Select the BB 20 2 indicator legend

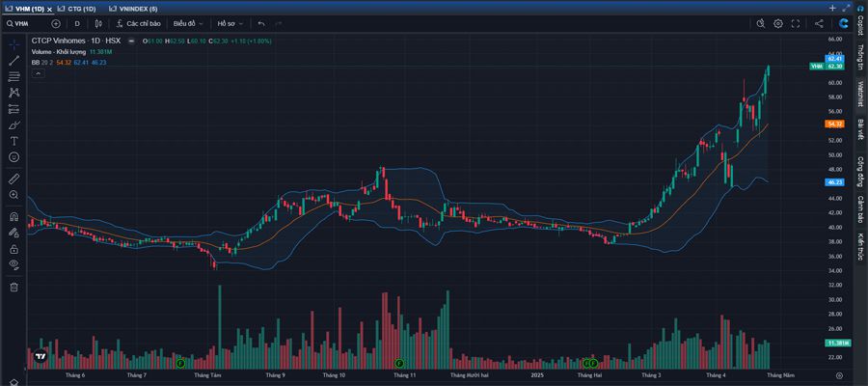tap(42, 63)
